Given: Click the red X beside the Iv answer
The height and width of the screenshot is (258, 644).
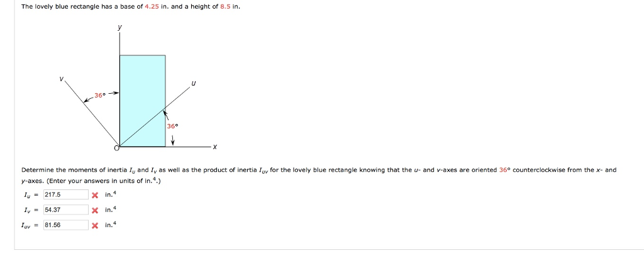Looking at the screenshot, I should tap(94, 210).
